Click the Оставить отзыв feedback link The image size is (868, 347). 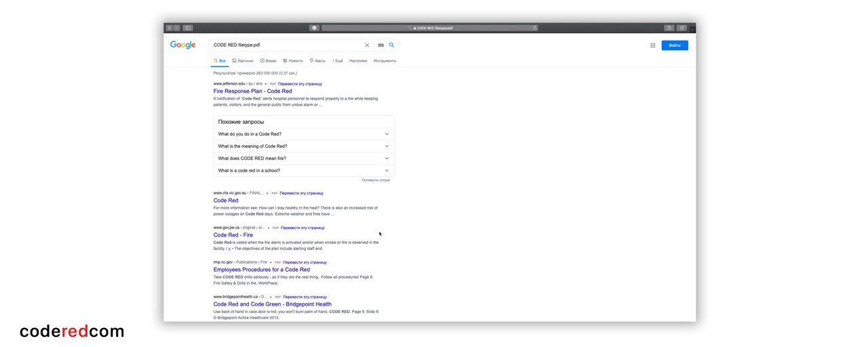point(376,180)
